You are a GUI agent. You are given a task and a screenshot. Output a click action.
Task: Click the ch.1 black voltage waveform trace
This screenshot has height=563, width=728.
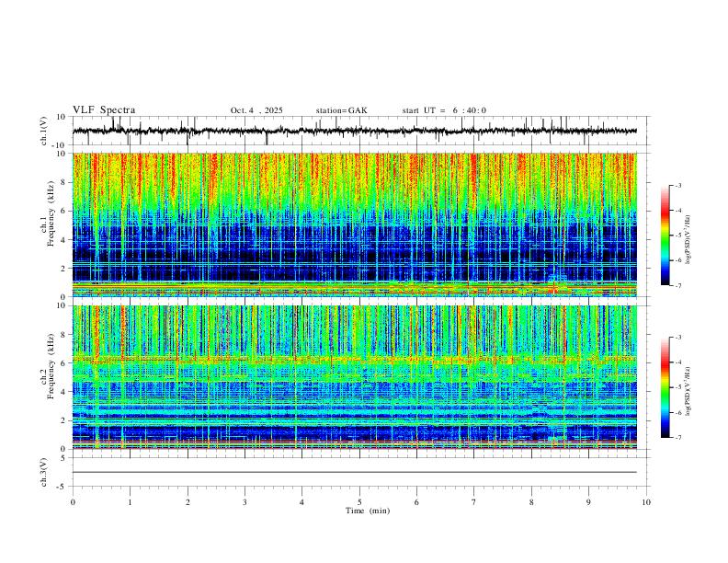pos(354,131)
